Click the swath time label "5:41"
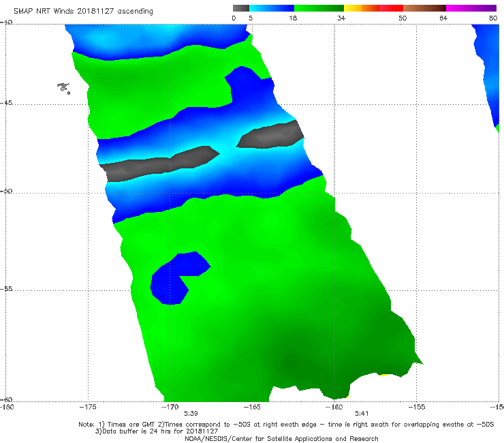This screenshot has width=504, height=443. pos(362,414)
